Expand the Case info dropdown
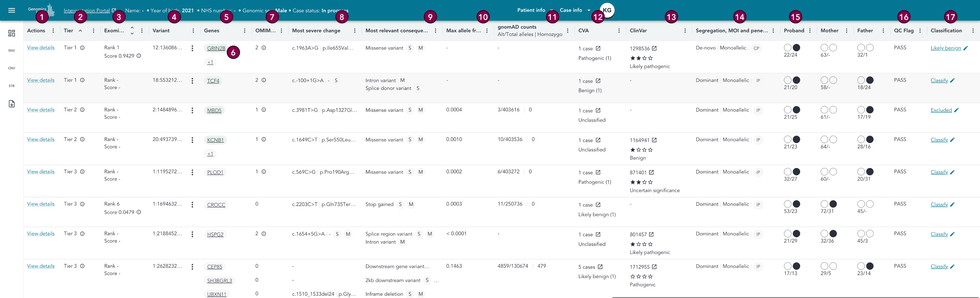 tap(575, 10)
